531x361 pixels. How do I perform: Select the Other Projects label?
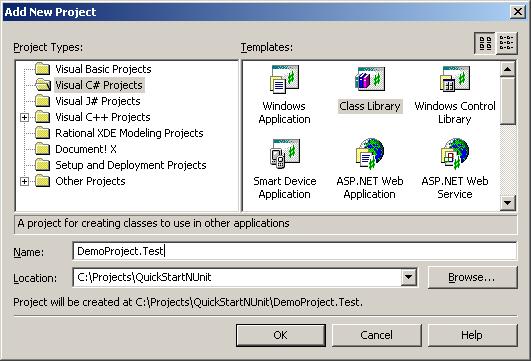point(90,181)
